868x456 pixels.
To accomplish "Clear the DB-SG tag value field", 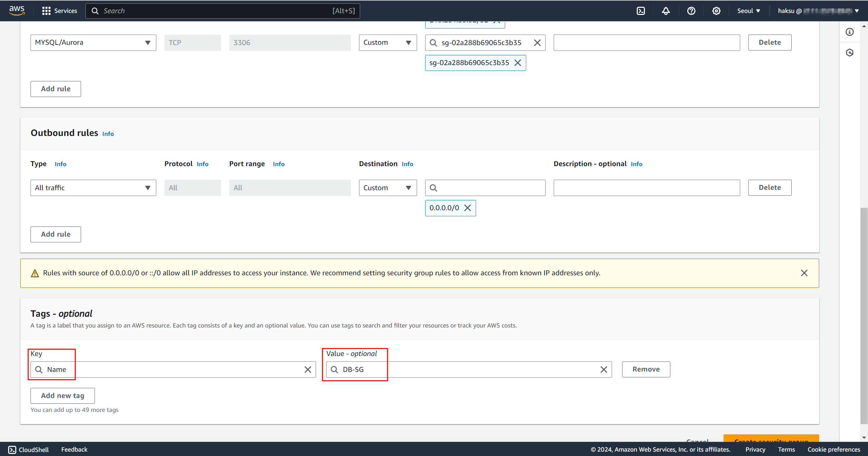I will [x=604, y=370].
